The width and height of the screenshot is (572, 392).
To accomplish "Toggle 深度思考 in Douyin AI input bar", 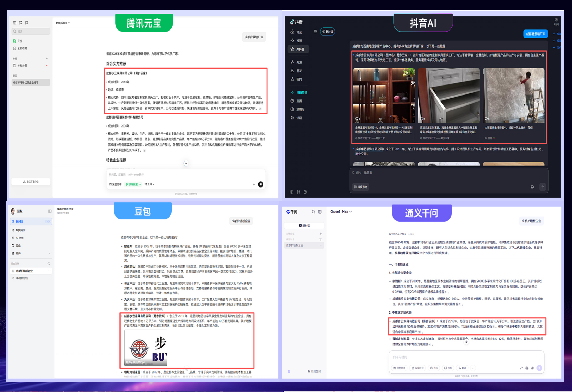I will [x=360, y=187].
